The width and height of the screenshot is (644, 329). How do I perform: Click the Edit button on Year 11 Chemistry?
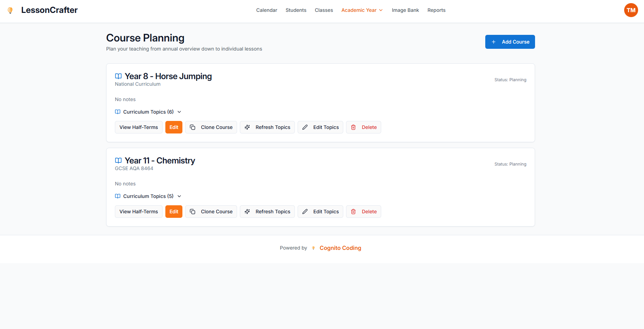pos(174,212)
